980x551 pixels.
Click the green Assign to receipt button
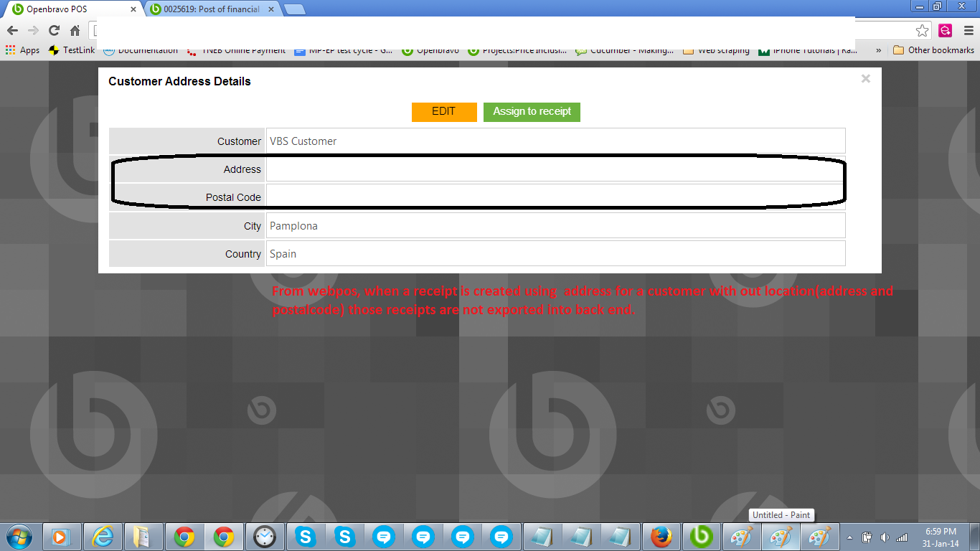pos(532,112)
